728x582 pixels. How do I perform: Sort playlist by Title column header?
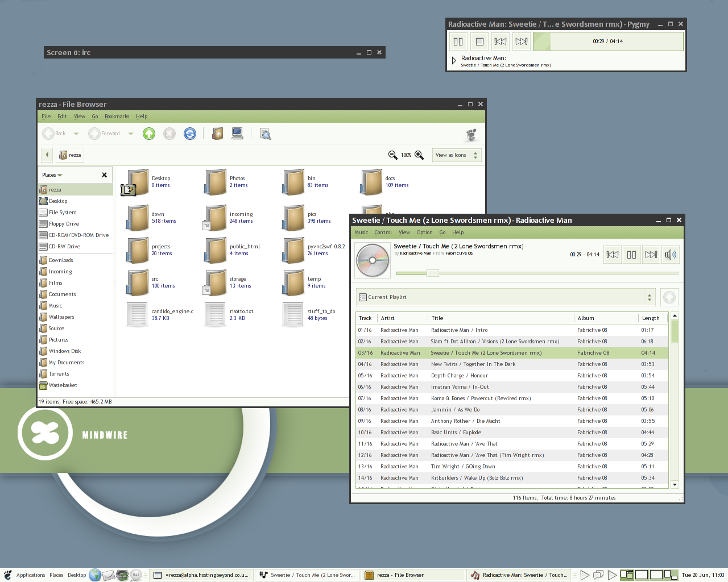click(501, 318)
